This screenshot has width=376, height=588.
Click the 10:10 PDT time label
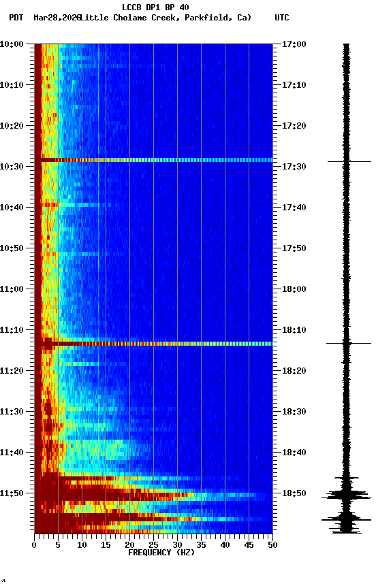pos(12,85)
